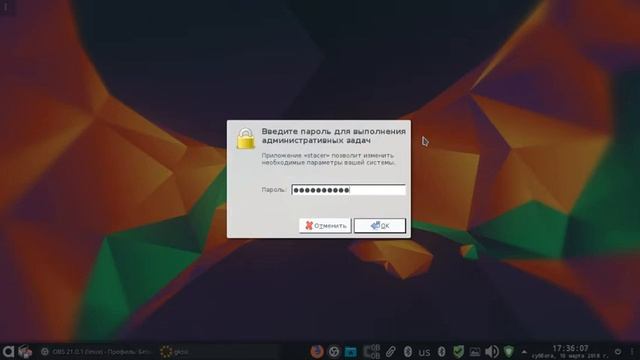Open the volume speaker control
Screen dimensions: 640x360
point(492,351)
